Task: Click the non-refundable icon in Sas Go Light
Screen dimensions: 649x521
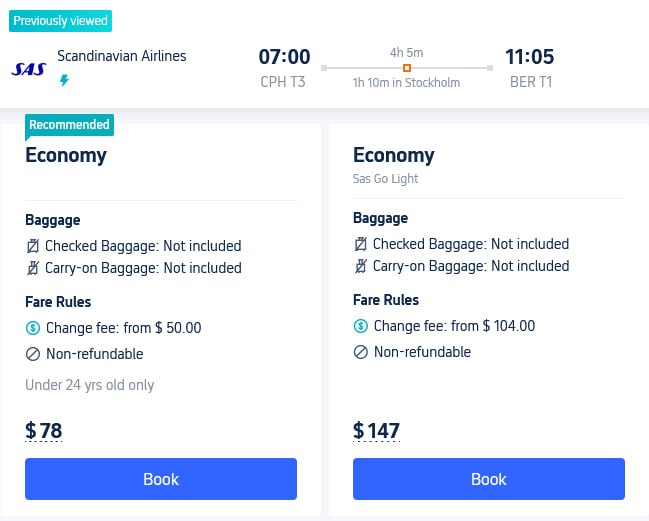Action: click(x=361, y=352)
